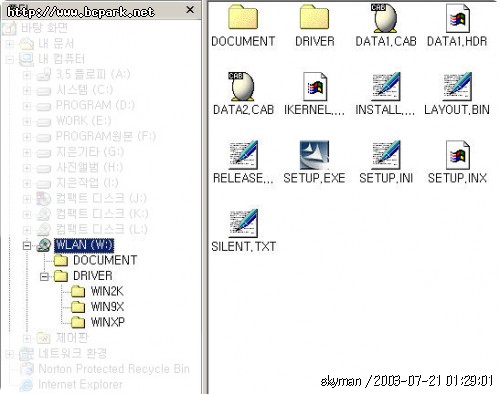Click the LAYOUT.BIN file name text
Image resolution: width=500 pixels, height=394 pixels.
coord(457,110)
